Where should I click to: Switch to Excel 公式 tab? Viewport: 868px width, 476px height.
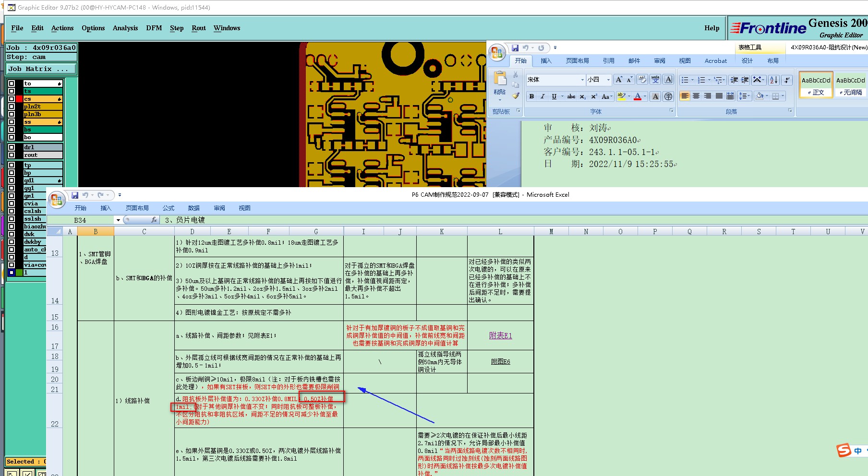[x=169, y=208]
